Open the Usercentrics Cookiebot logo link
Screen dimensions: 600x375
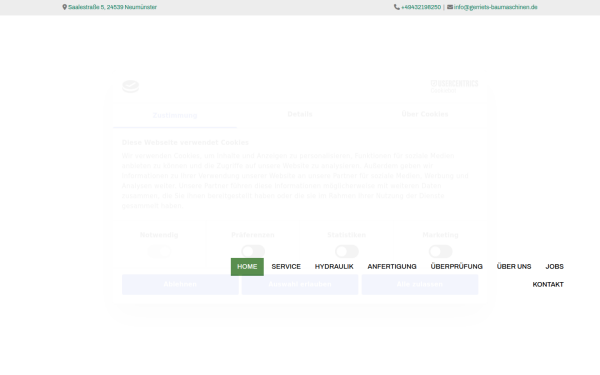coord(454,86)
